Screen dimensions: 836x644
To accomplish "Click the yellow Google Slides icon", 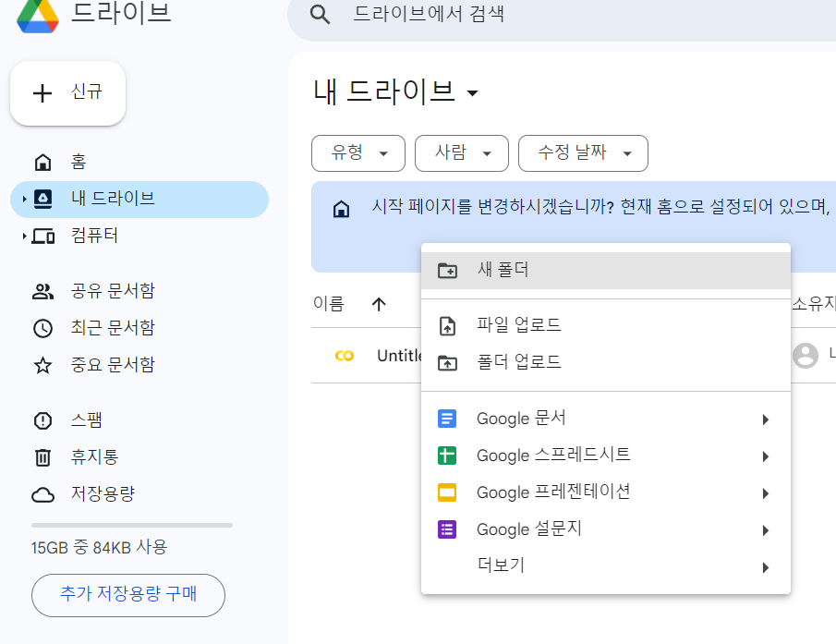I will coord(447,492).
